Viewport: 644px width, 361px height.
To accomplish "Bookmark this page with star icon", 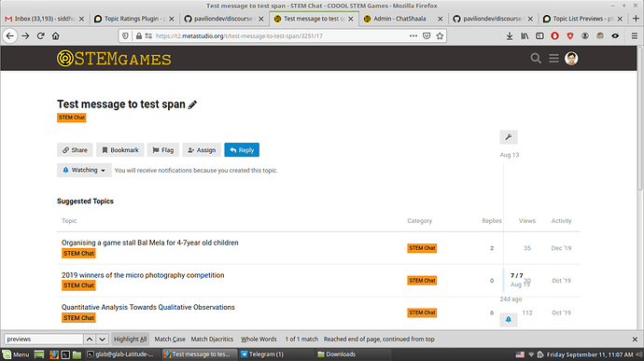I will coord(440,36).
